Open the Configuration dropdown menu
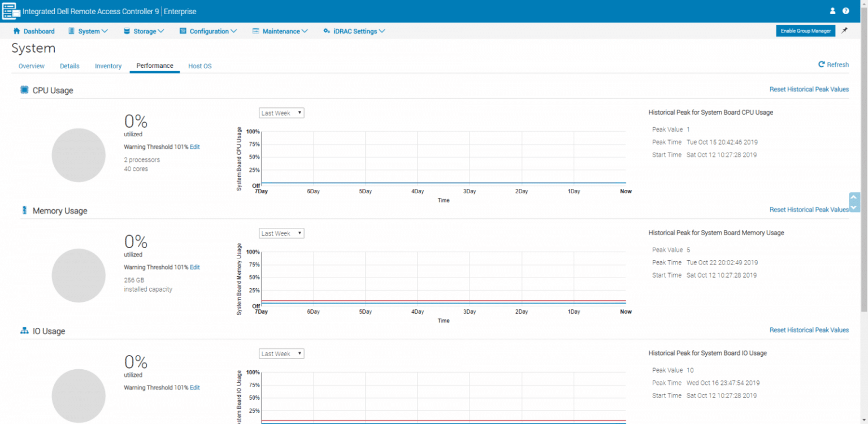The image size is (868, 424). click(x=208, y=31)
